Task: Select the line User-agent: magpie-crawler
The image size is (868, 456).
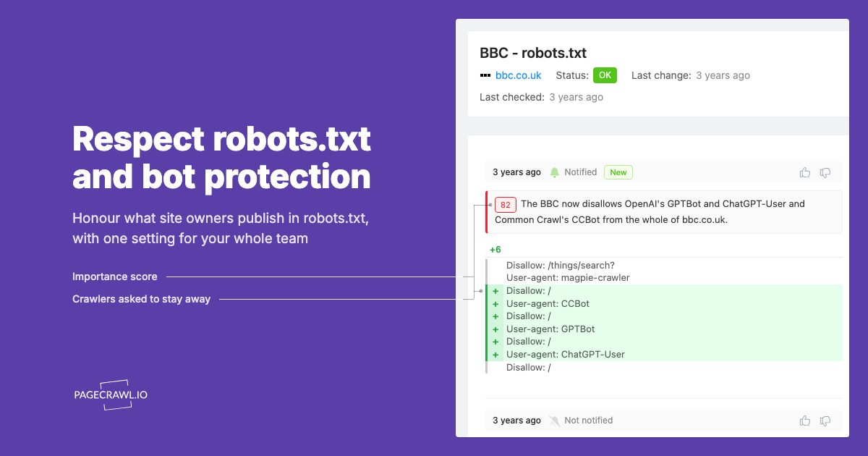Action: pos(568,278)
